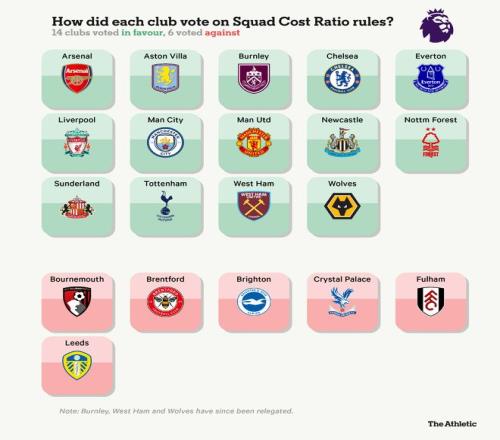Select the Man City badge
This screenshot has width=500, height=440.
[x=165, y=142]
